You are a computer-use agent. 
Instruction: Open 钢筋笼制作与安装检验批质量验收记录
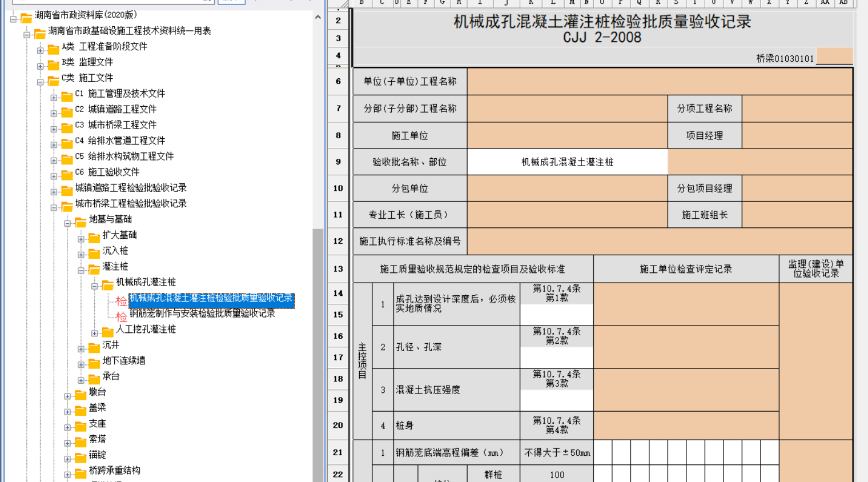click(x=202, y=314)
